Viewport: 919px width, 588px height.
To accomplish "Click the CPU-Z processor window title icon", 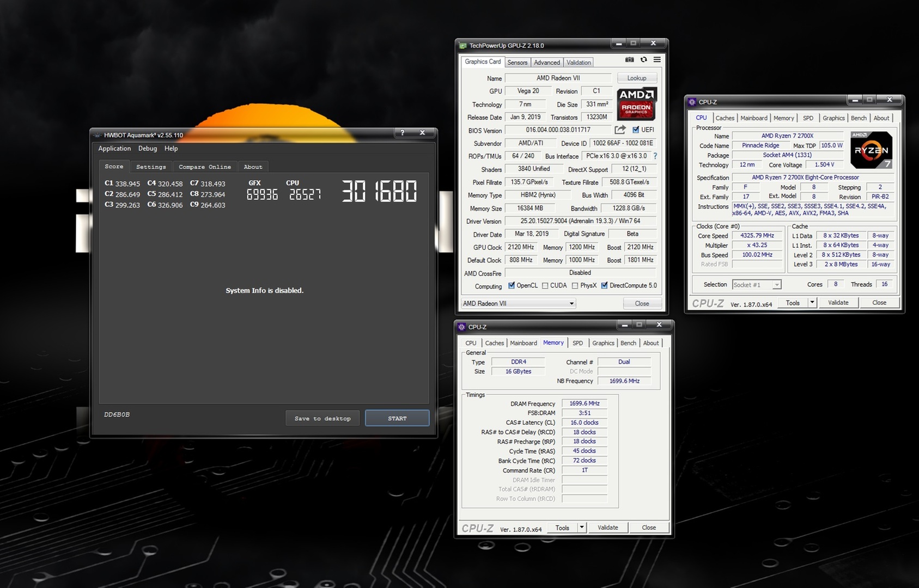I will 692,102.
